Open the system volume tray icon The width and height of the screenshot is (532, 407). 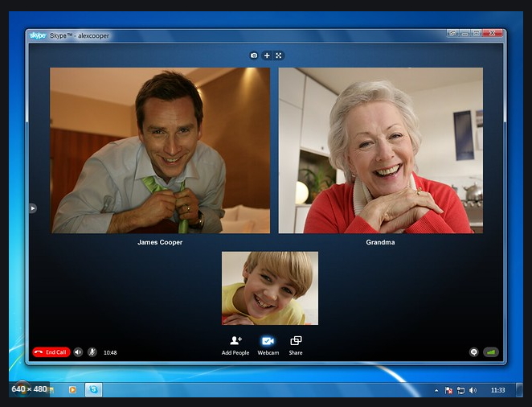(x=473, y=390)
